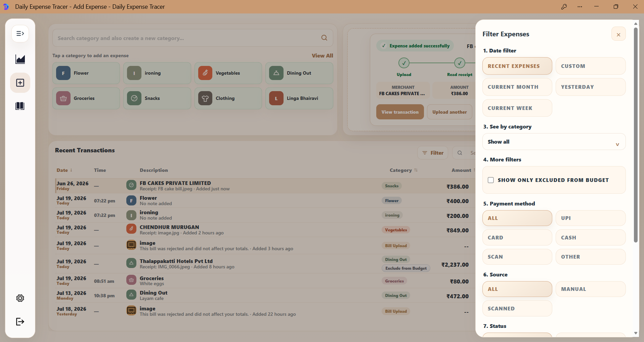Choose Other payment method
The image size is (644, 342).
(x=590, y=257)
